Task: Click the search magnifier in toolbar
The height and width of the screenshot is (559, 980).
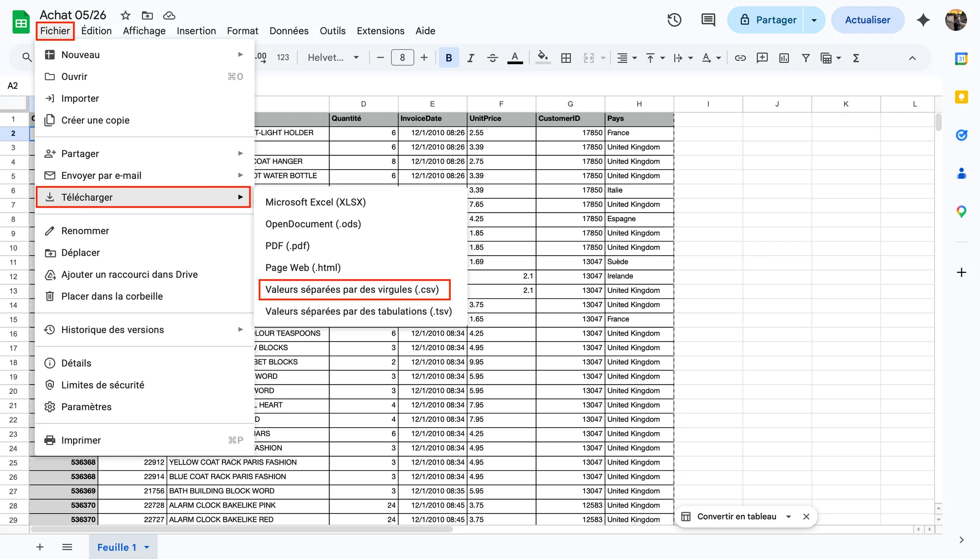Action: coord(27,58)
